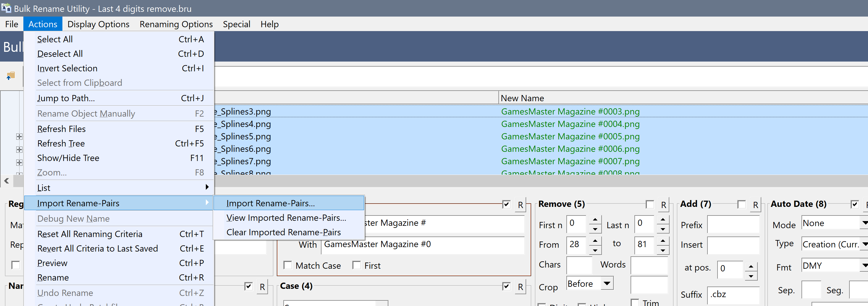Expand the List submenu
The width and height of the screenshot is (868, 306).
(119, 188)
